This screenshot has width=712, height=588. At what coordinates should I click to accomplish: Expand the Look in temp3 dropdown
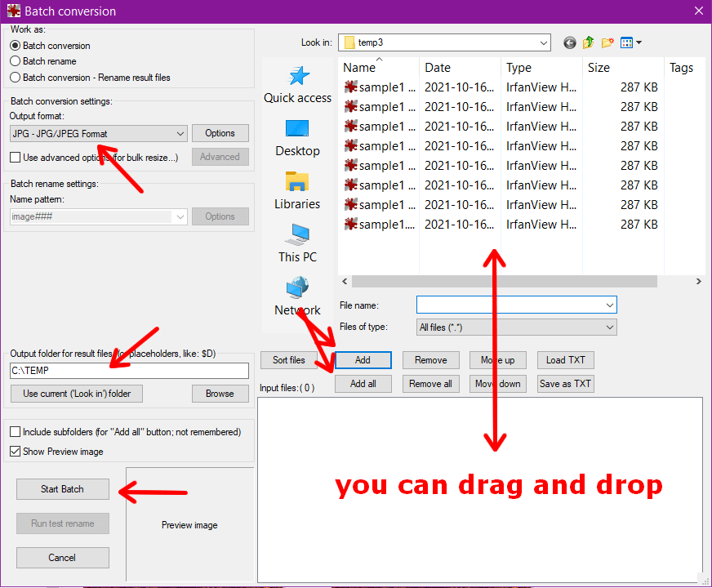(x=444, y=42)
